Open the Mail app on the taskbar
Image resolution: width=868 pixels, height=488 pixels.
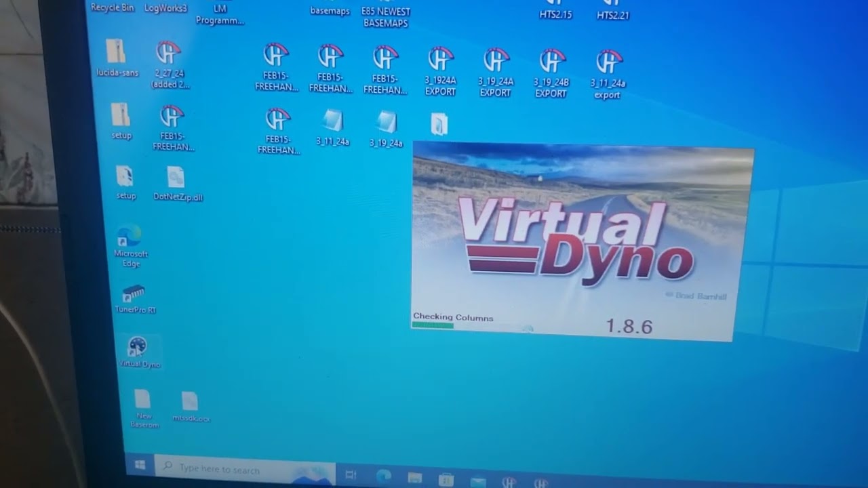(x=478, y=482)
